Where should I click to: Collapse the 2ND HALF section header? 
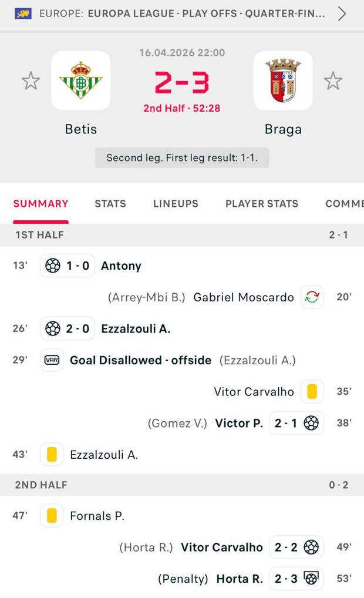tap(182, 485)
